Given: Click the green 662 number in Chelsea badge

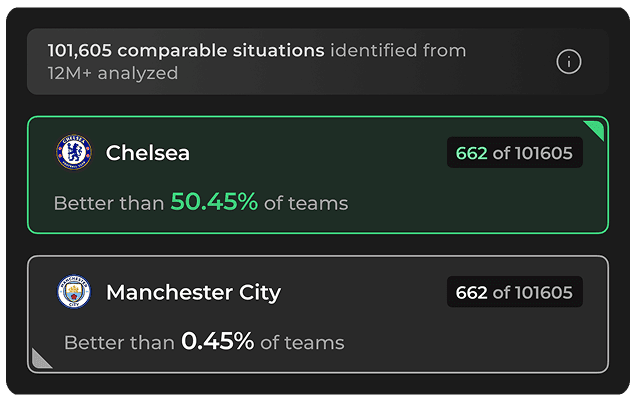Looking at the screenshot, I should click(x=471, y=153).
